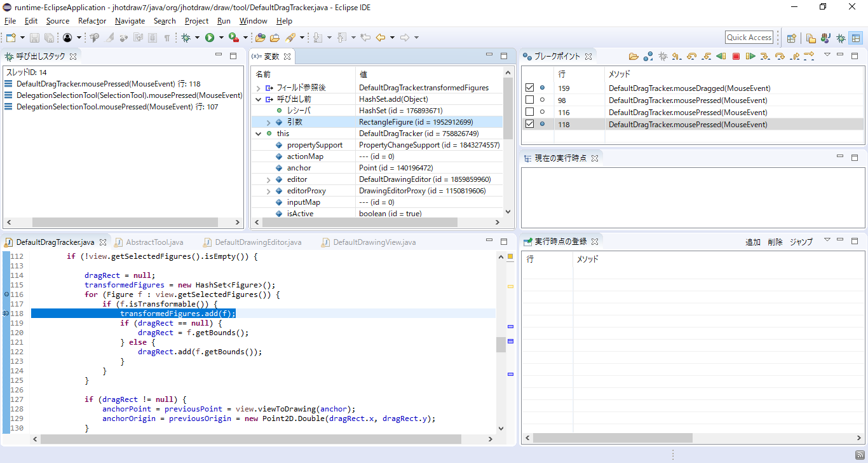Click the green Run button icon
This screenshot has width=868, height=463.
210,38
